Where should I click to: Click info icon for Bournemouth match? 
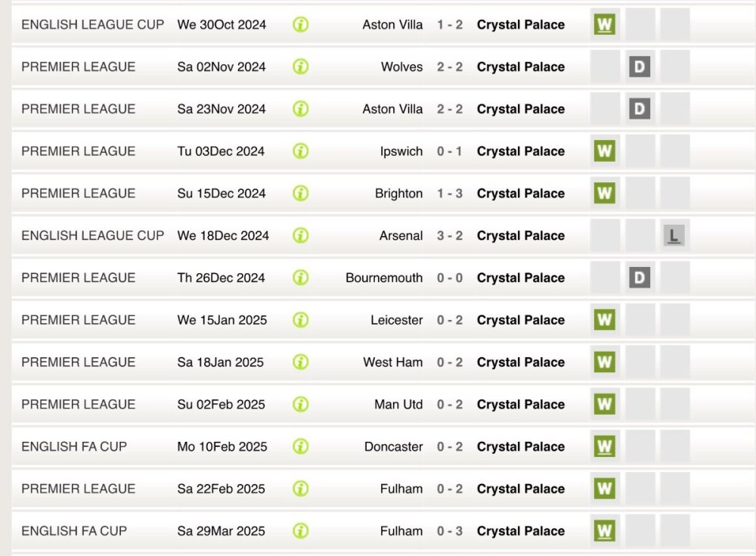coord(300,278)
